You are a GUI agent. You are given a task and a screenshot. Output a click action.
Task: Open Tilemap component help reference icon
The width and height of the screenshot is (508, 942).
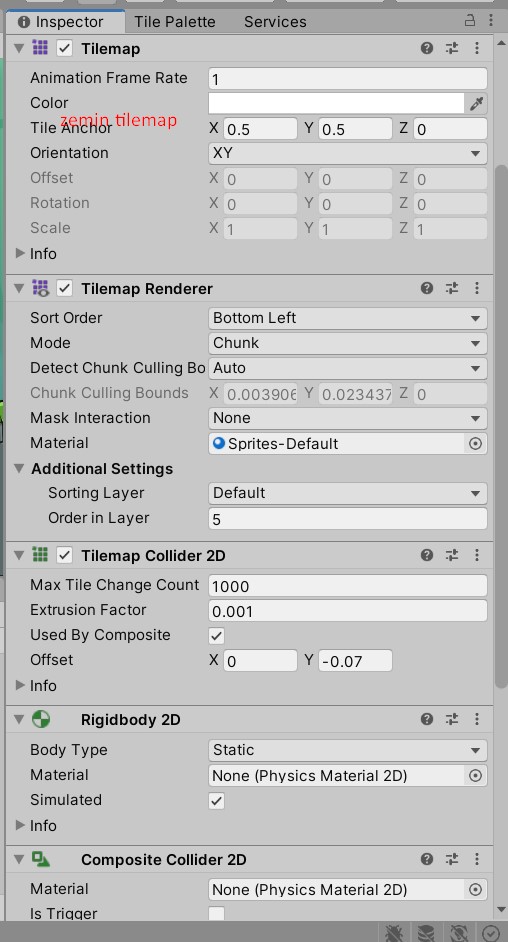point(427,48)
